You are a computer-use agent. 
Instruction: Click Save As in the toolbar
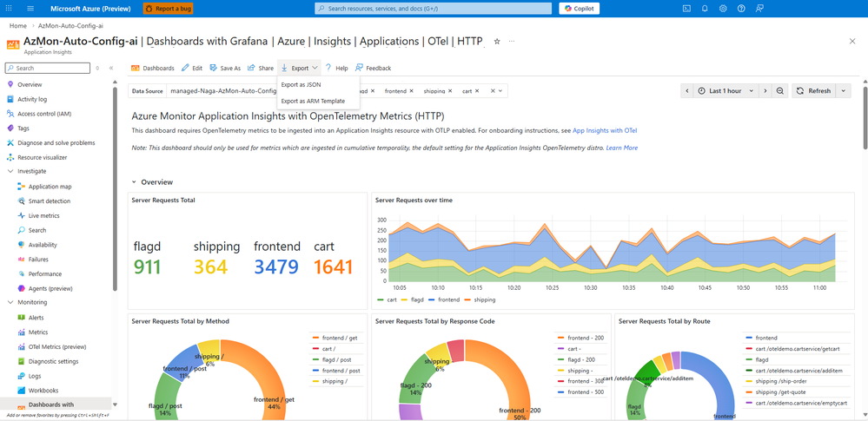click(x=225, y=68)
